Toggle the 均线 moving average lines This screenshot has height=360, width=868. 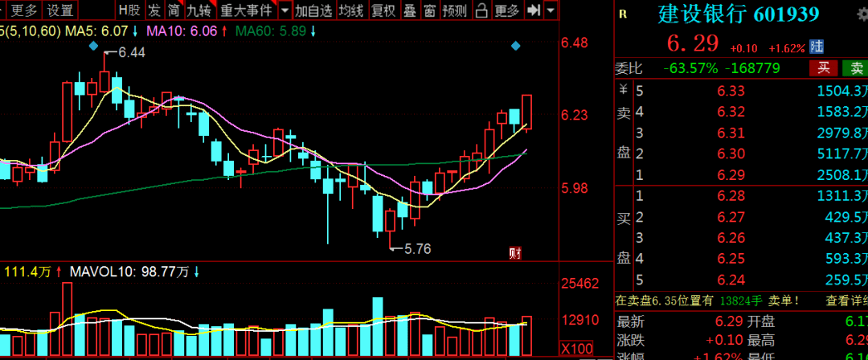click(x=351, y=10)
